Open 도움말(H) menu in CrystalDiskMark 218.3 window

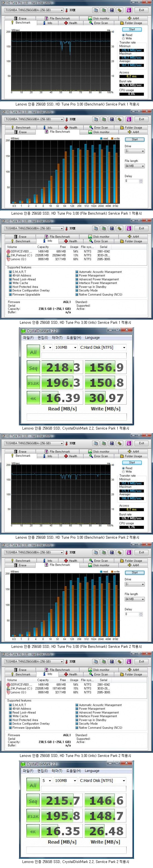coord(74,338)
